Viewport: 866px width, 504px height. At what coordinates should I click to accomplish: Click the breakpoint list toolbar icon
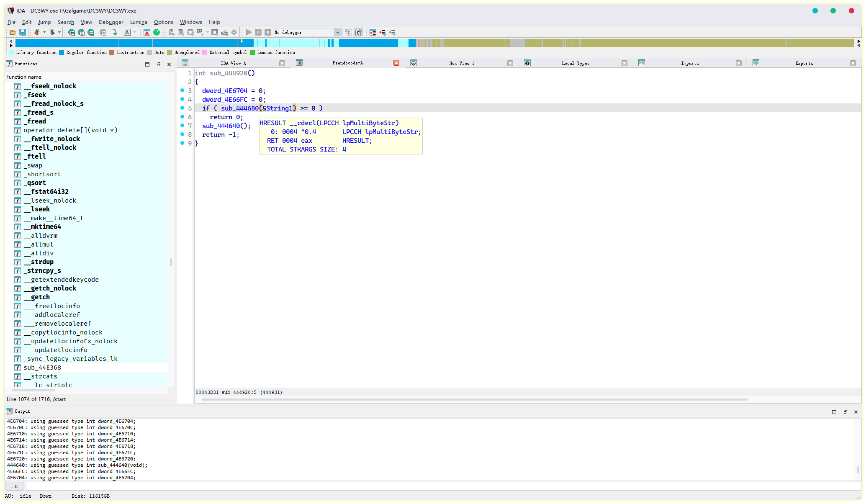(x=373, y=32)
